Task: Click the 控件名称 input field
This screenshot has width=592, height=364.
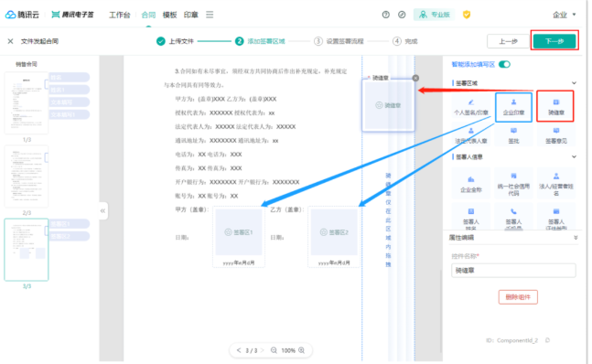Action: [x=513, y=271]
